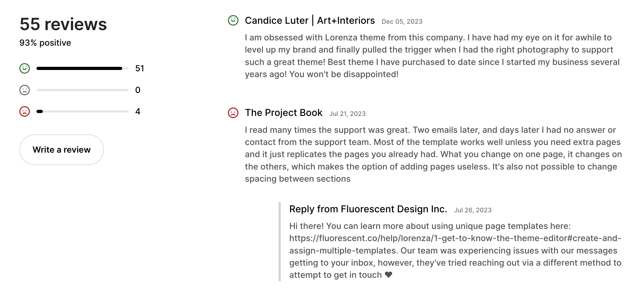Viewport: 644px width, 291px height.
Task: Select the green positive smiley filter icon
Action: pyautogui.click(x=24, y=68)
